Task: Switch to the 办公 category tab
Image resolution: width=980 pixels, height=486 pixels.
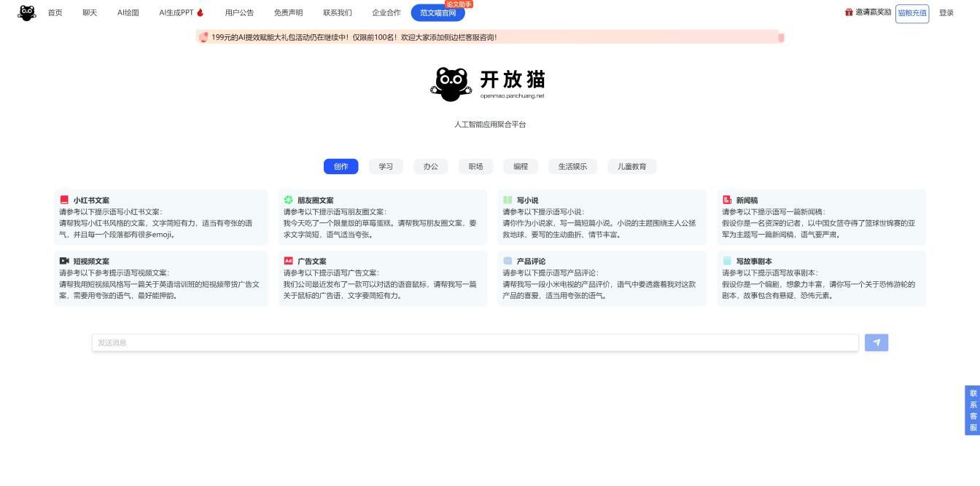Action: pos(431,167)
